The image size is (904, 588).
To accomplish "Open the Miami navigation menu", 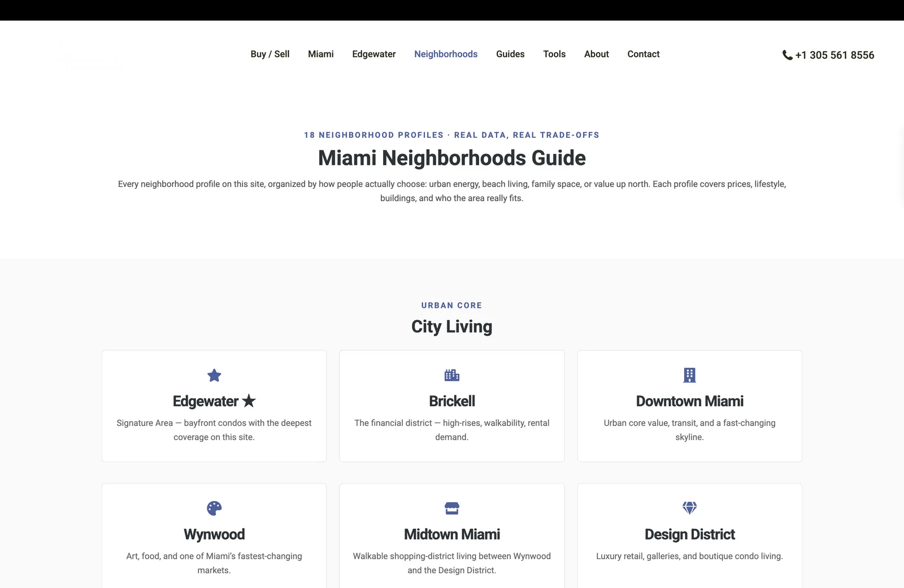I will (321, 54).
